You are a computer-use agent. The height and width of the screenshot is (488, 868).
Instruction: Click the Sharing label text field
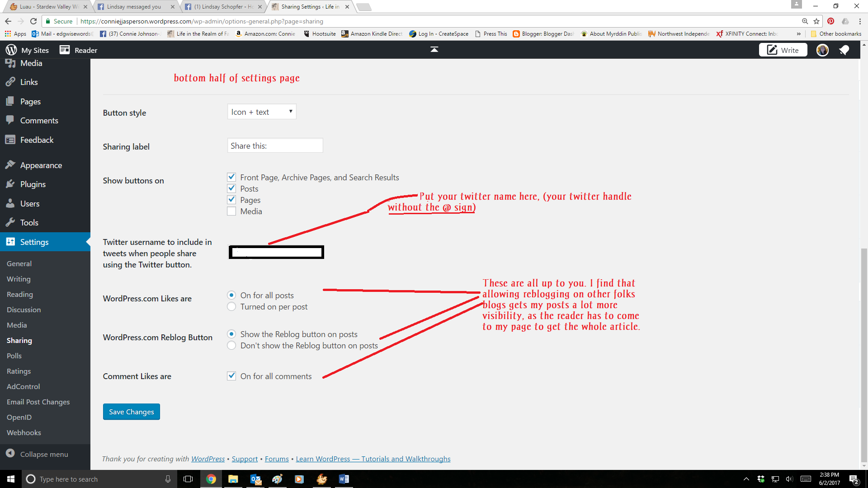275,146
